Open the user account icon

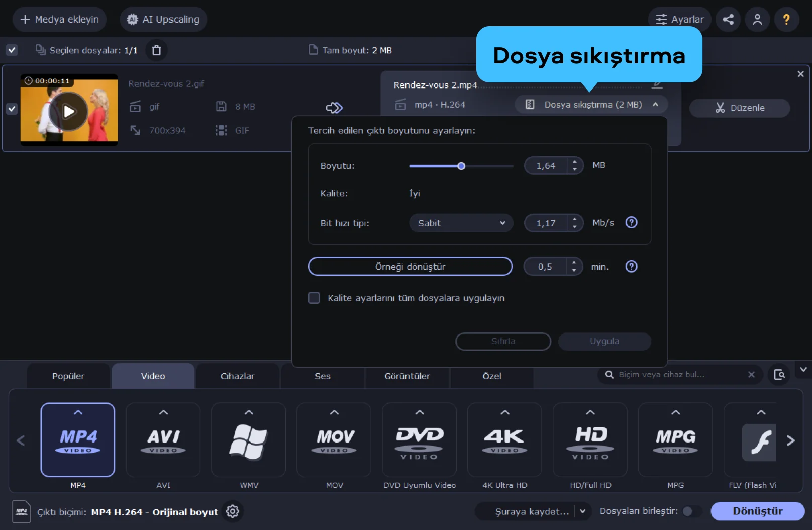tap(757, 20)
